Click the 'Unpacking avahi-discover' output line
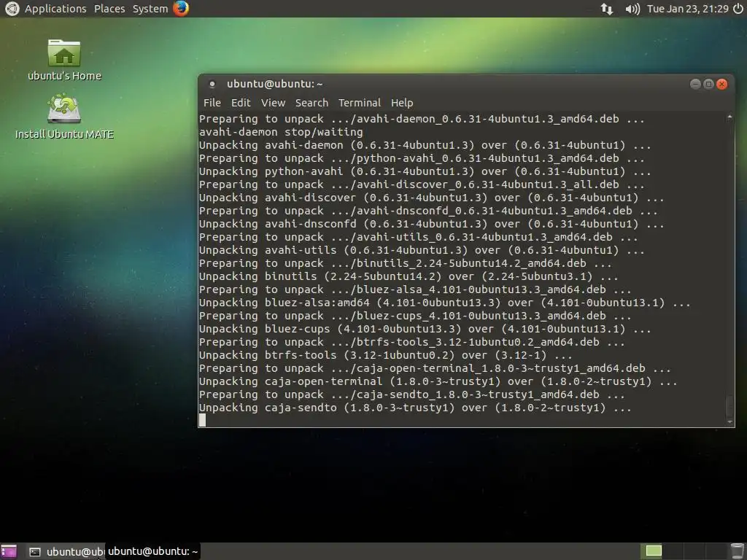Viewport: 747px width, 560px height. tap(432, 198)
